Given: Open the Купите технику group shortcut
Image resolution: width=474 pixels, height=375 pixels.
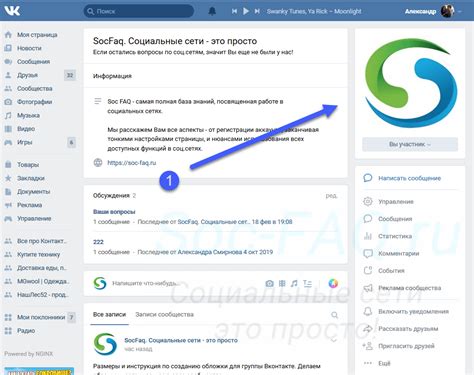Looking at the screenshot, I should coord(38,254).
